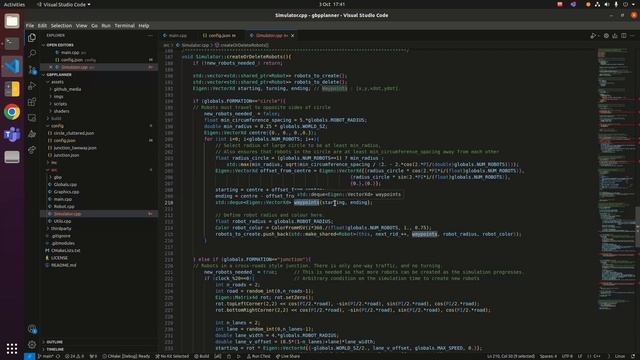Open the Terminal menu

click(124, 26)
